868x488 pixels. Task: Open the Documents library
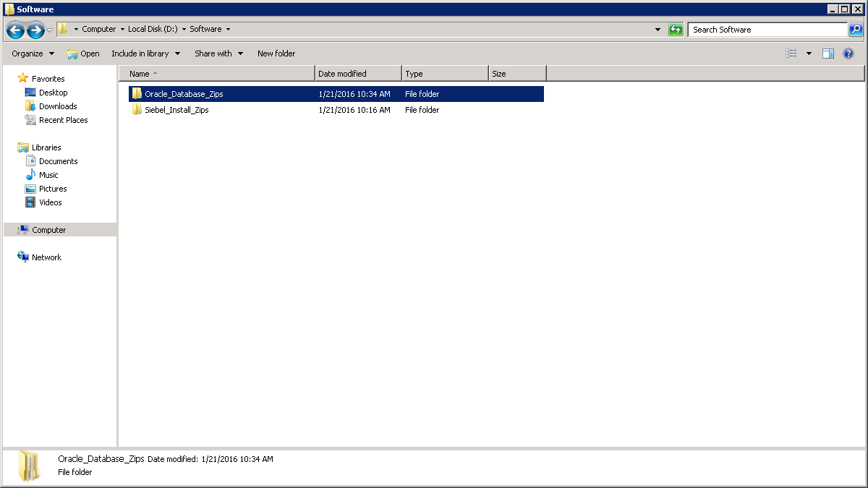(x=58, y=161)
